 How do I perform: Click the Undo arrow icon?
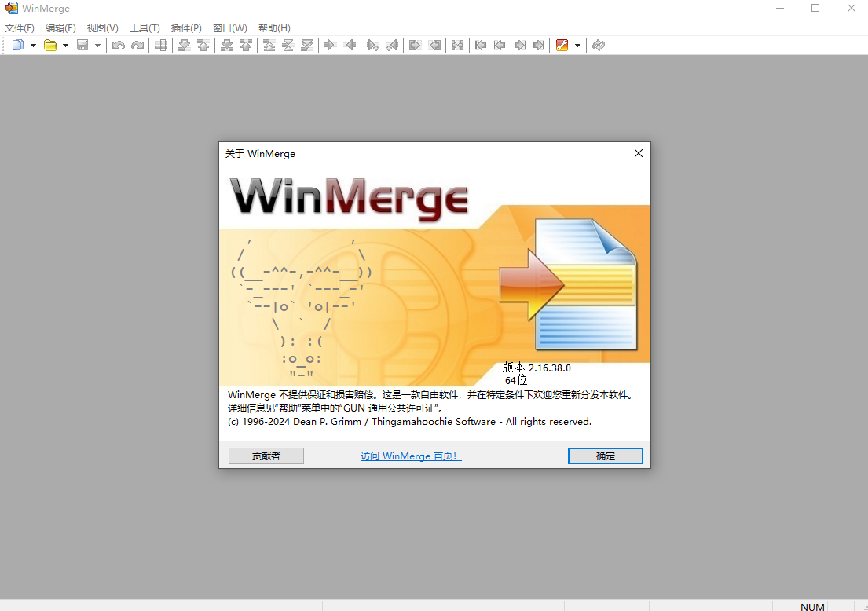[x=118, y=46]
